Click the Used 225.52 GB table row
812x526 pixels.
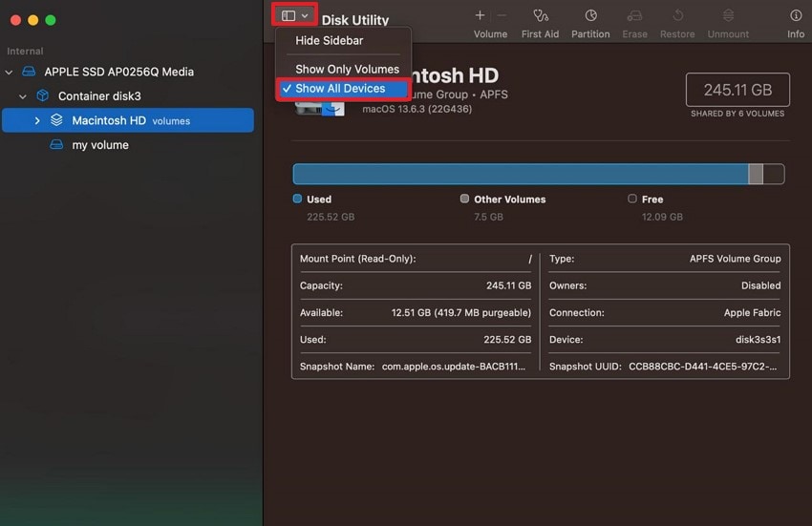click(416, 340)
